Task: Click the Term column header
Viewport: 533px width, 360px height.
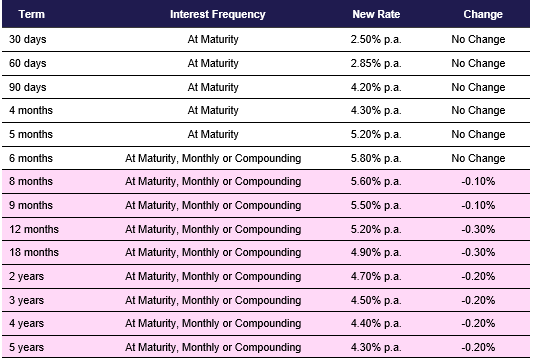Action: pos(32,14)
